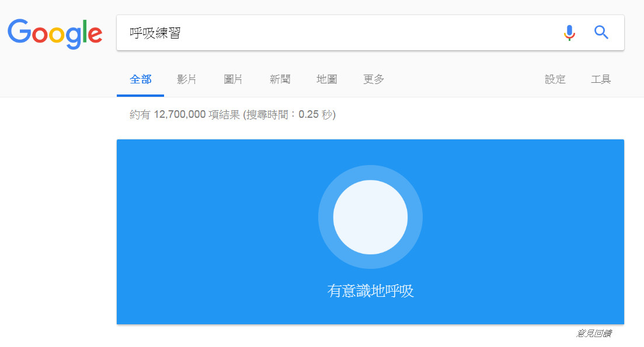Screen dimensions: 644x347
Task: Expand the 工具 search tools options
Action: pos(601,79)
